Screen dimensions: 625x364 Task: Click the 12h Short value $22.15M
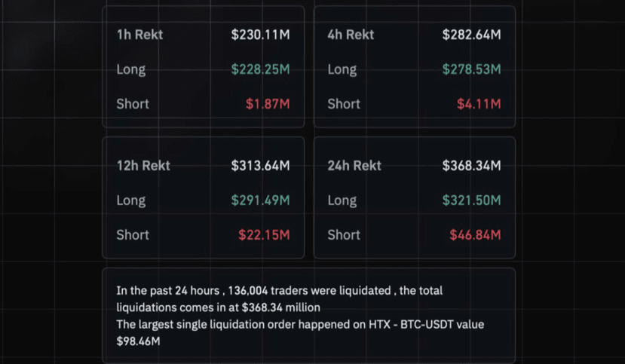[x=264, y=235]
